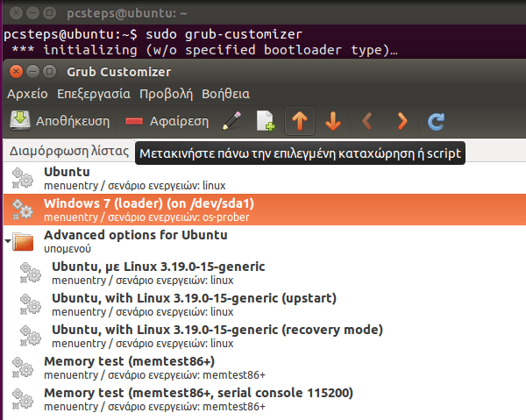Select Ubuntu, με Linux 3.19.0-15-generic entry

click(x=159, y=267)
